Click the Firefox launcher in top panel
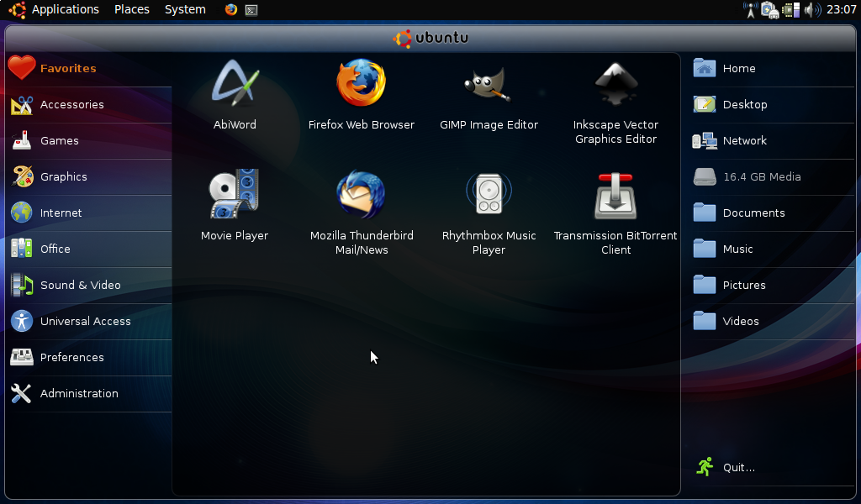This screenshot has height=504, width=861. (231, 9)
